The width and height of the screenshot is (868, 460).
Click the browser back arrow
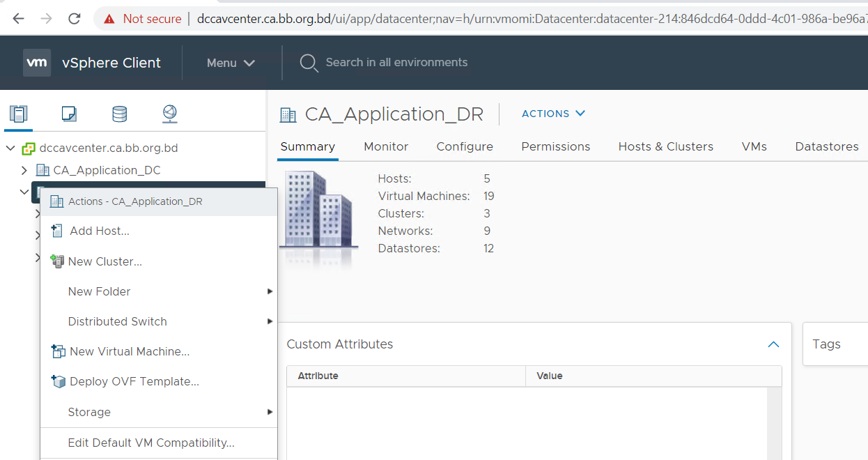click(19, 19)
